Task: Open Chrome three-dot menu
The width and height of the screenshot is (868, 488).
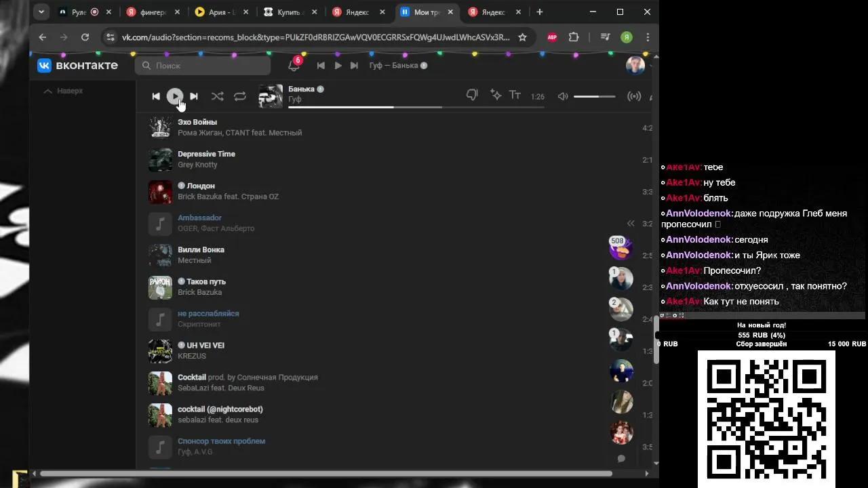Action: click(x=648, y=37)
